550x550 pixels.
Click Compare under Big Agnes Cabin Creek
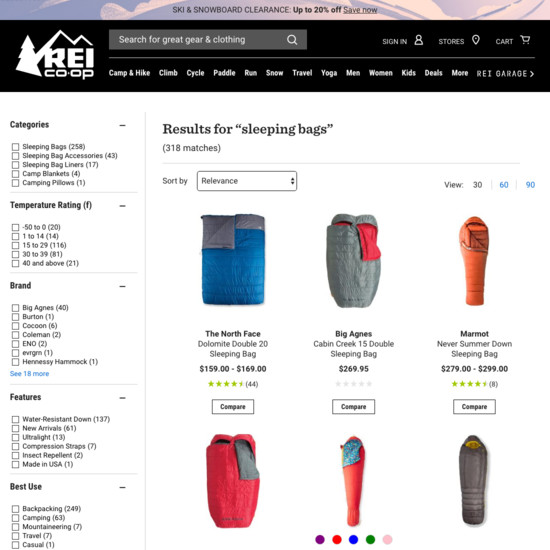point(354,407)
